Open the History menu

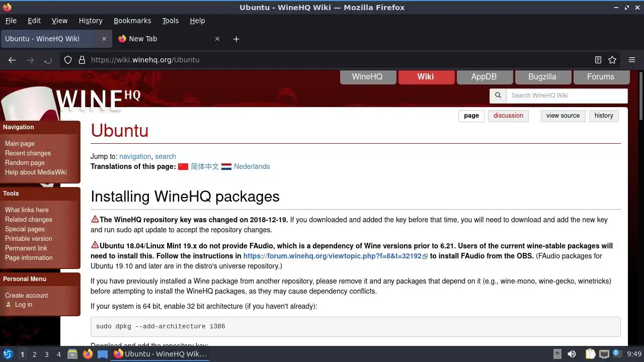point(91,21)
